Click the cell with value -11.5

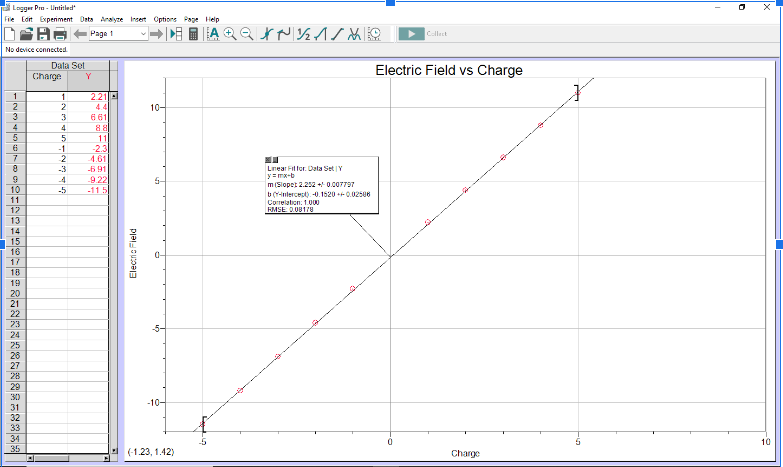click(88, 190)
